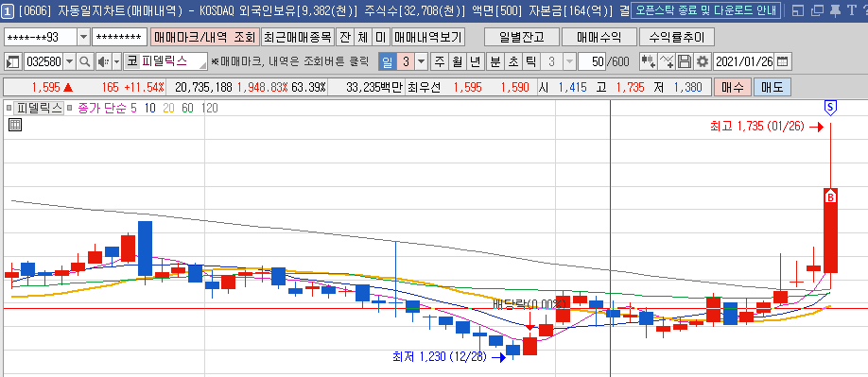868x377 pixels.
Task: Open the 일별잔고 tab button
Action: (x=522, y=37)
